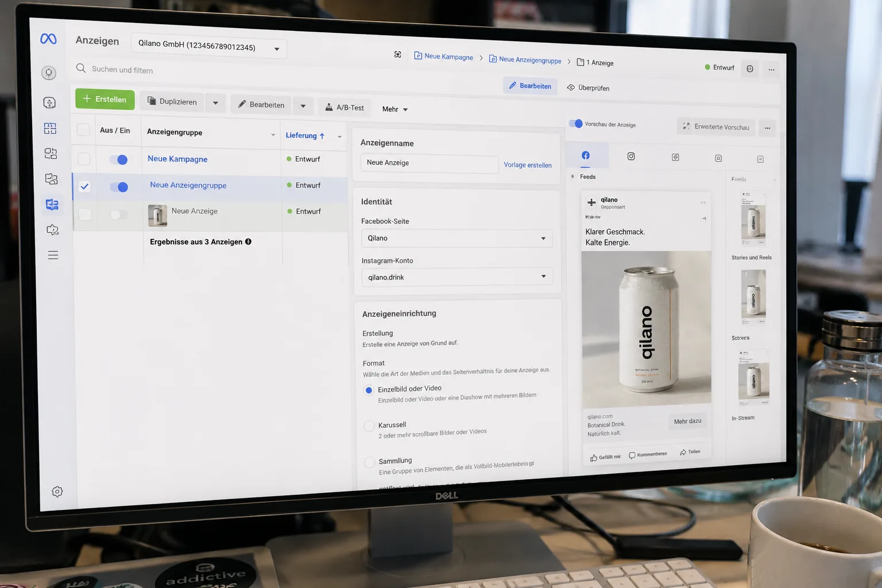Click the Suchen und filtern field
Viewport: 882px width, 588px height.
pyautogui.click(x=122, y=70)
